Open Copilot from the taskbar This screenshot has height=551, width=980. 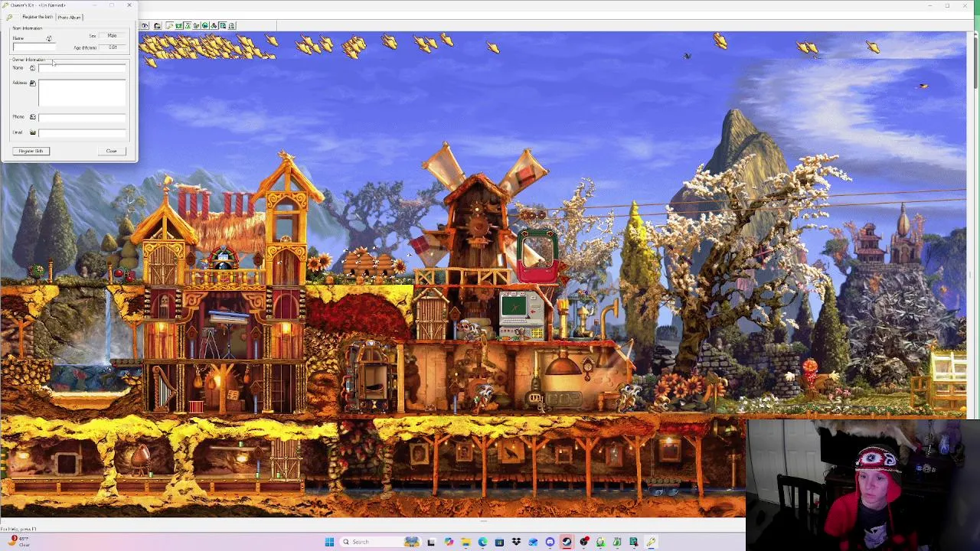coord(449,542)
